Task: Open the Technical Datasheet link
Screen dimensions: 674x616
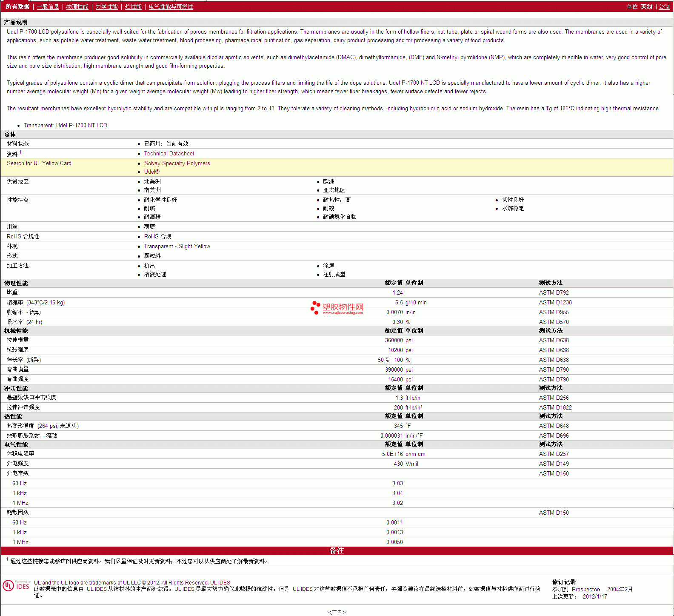Action: click(x=169, y=153)
